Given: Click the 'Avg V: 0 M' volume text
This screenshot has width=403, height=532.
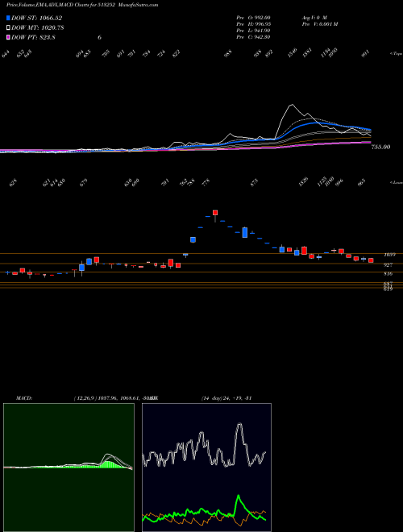Looking at the screenshot, I should click(314, 18).
